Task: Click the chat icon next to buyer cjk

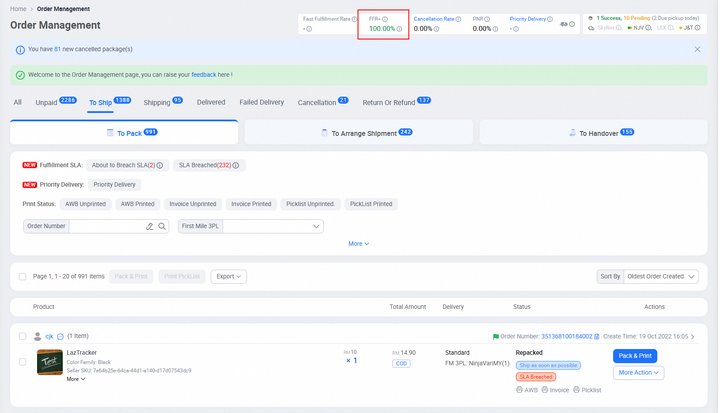Action: (x=60, y=337)
